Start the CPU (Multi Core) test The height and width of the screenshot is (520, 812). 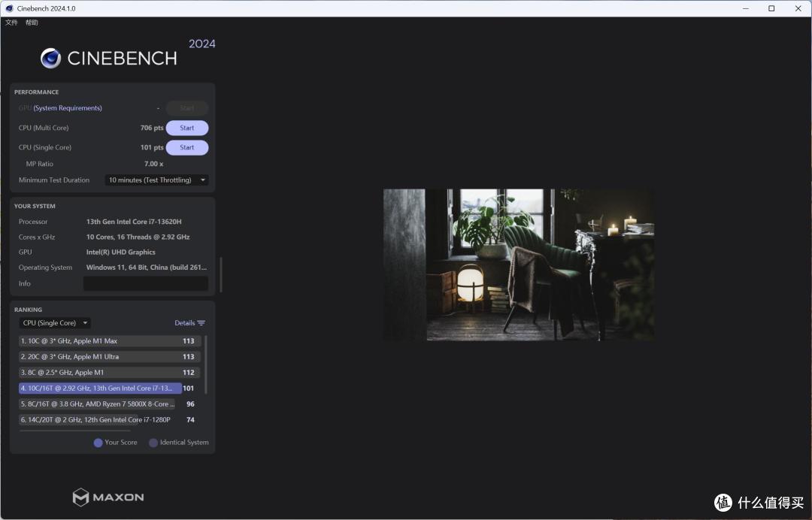[187, 128]
